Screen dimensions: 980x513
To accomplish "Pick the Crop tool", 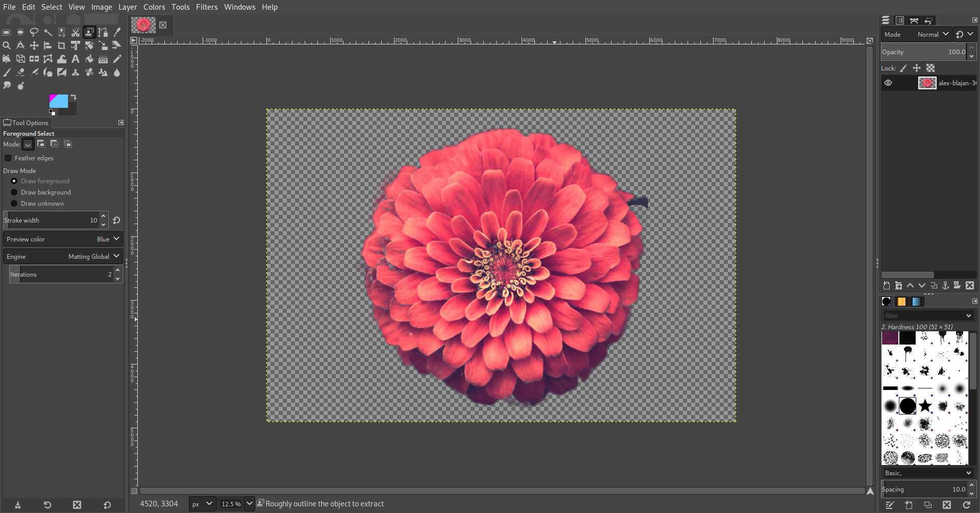I will tap(62, 45).
